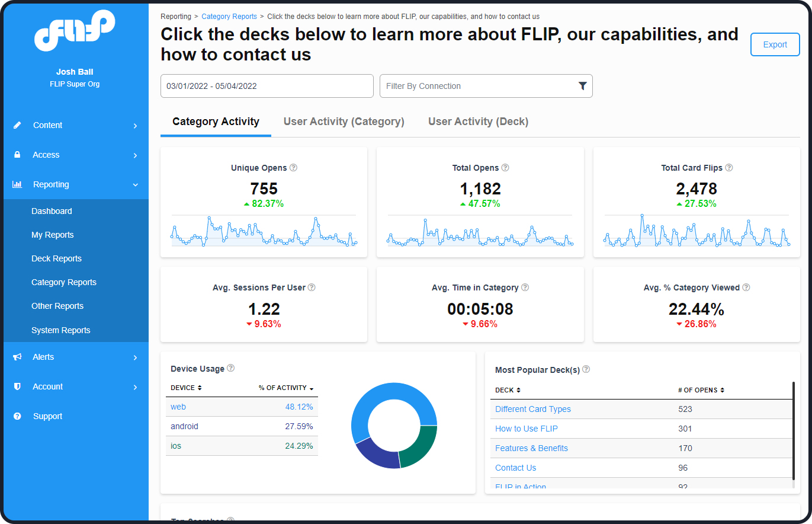Switch to User Activity (Deck) tab
Viewport: 812px width, 524px height.
pyautogui.click(x=478, y=122)
